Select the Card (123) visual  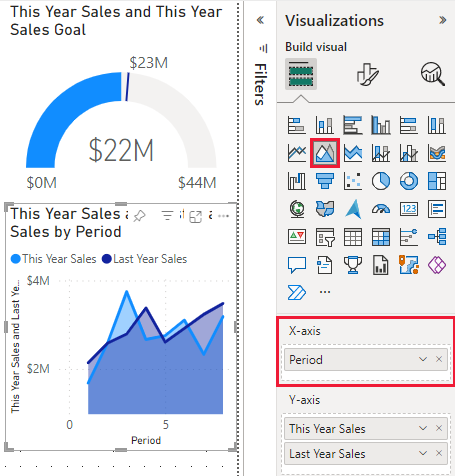click(409, 209)
